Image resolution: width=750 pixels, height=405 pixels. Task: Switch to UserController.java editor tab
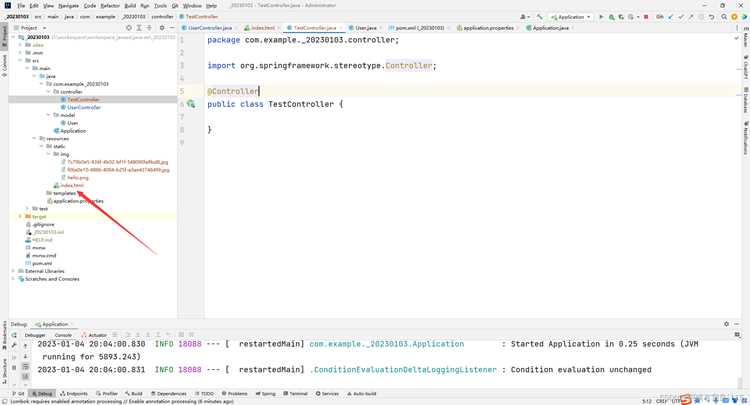coord(210,28)
